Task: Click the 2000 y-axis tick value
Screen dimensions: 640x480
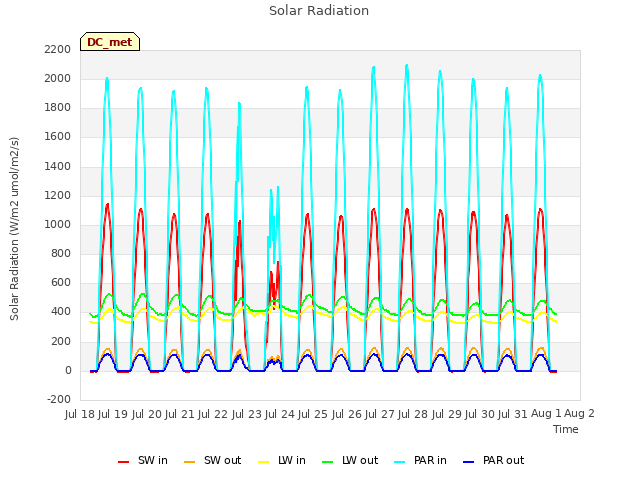Action: pyautogui.click(x=58, y=79)
